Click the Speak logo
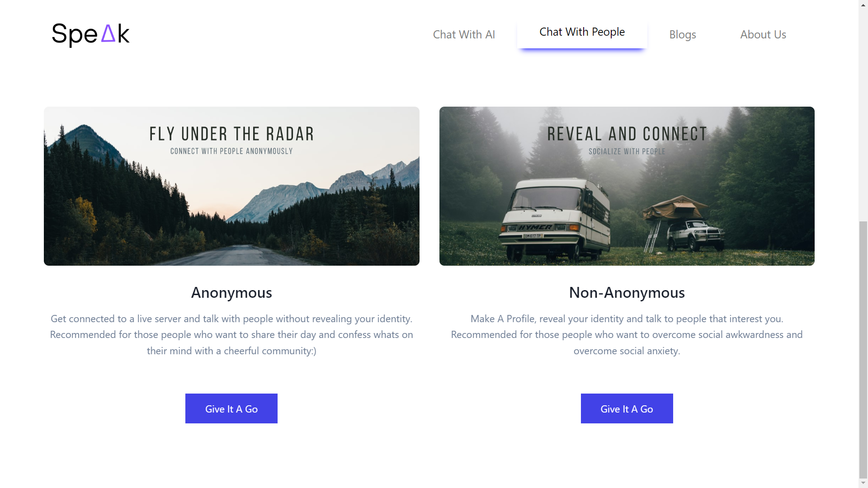 [90, 34]
